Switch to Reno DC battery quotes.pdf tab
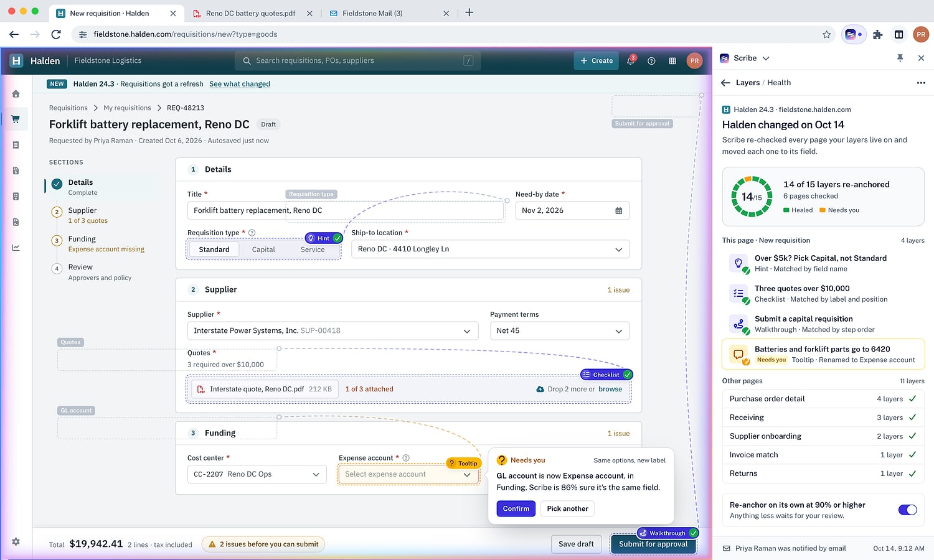 click(x=252, y=13)
